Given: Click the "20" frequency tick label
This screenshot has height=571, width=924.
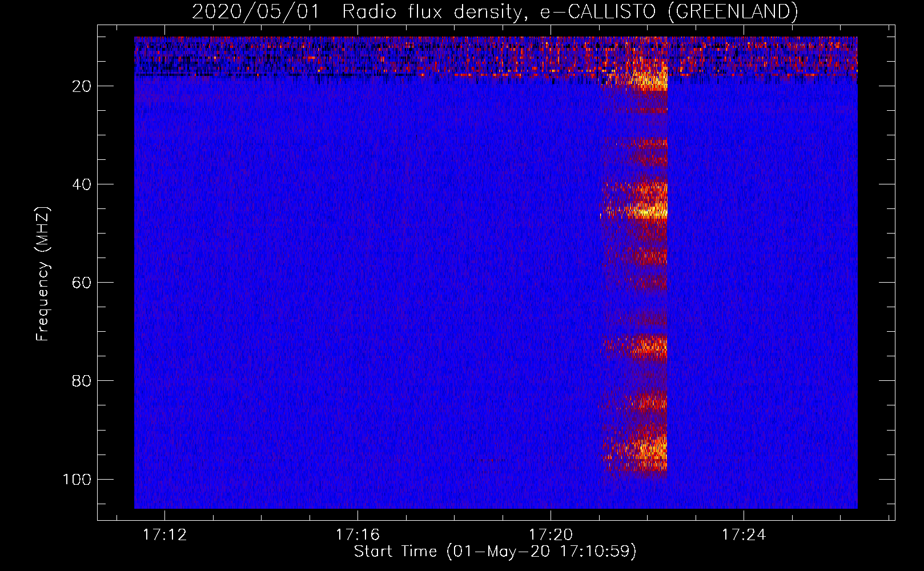Looking at the screenshot, I should tap(82, 86).
